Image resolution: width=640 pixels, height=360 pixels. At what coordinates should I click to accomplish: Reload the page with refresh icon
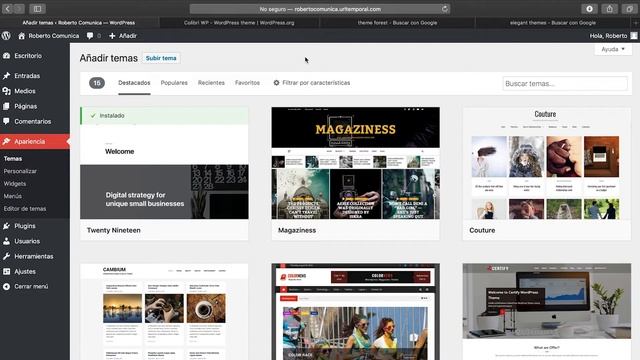(x=444, y=9)
